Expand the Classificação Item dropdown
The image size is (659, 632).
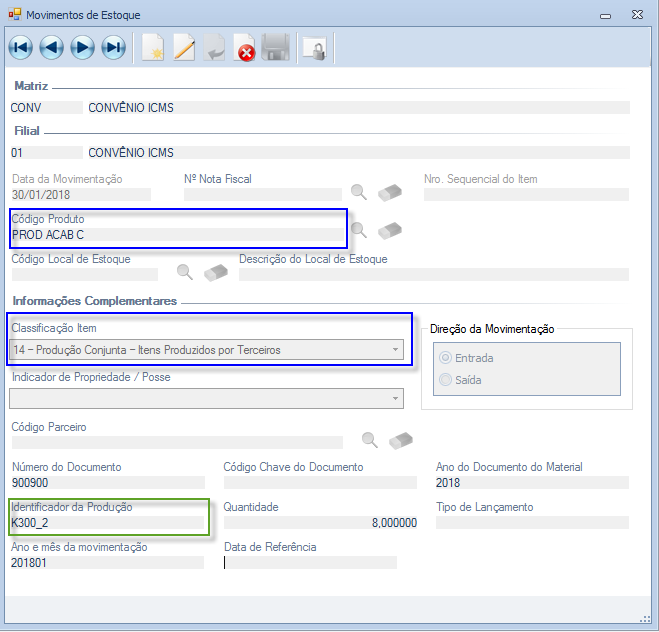pos(396,349)
